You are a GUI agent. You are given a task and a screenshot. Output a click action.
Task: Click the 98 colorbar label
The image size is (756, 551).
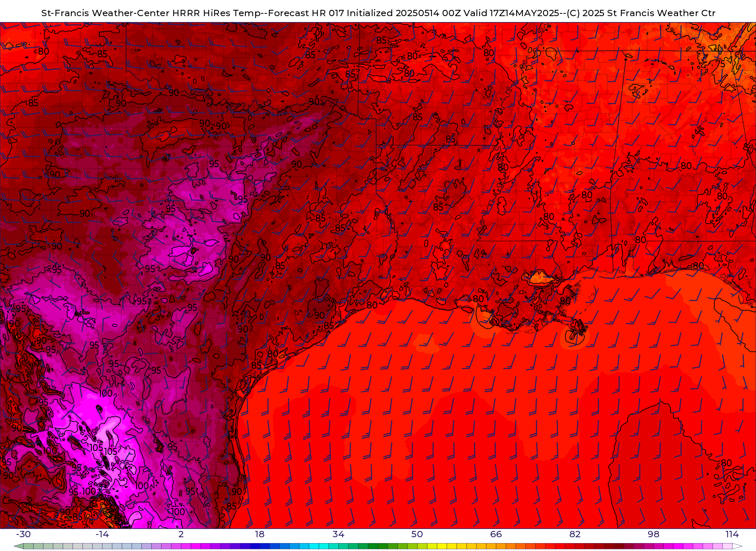pyautogui.click(x=654, y=534)
